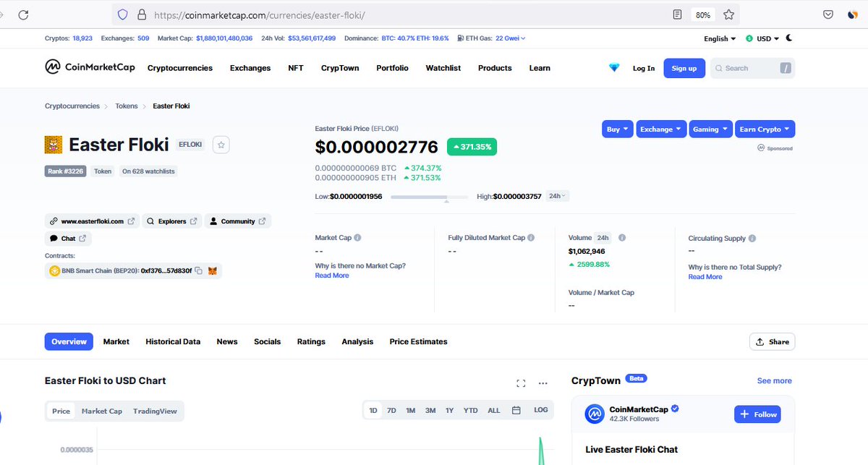Add Easter Floki to watchlist star
Screen dimensions: 868x465
point(222,145)
